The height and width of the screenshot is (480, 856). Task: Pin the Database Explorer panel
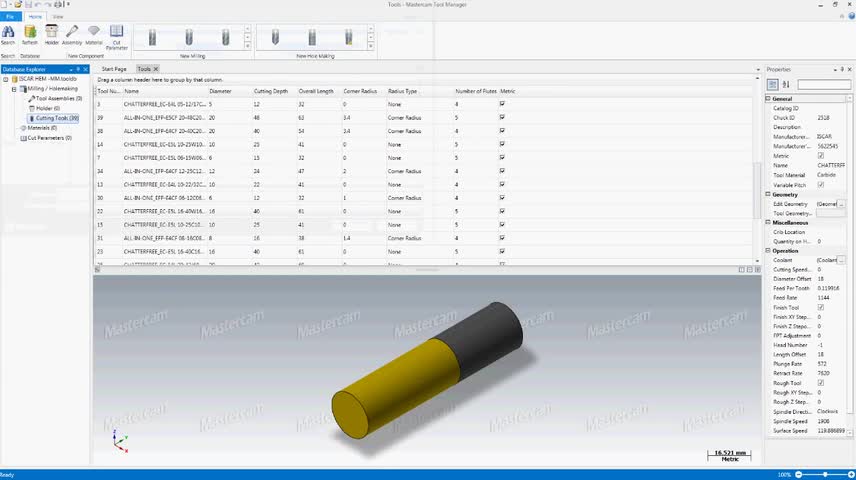[x=78, y=69]
